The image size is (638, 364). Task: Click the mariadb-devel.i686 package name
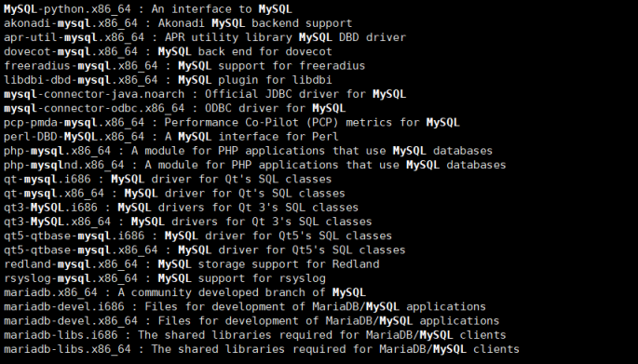64,307
